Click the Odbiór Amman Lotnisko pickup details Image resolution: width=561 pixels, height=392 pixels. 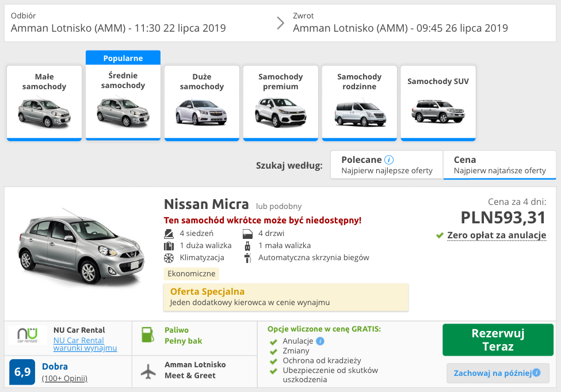point(119,23)
